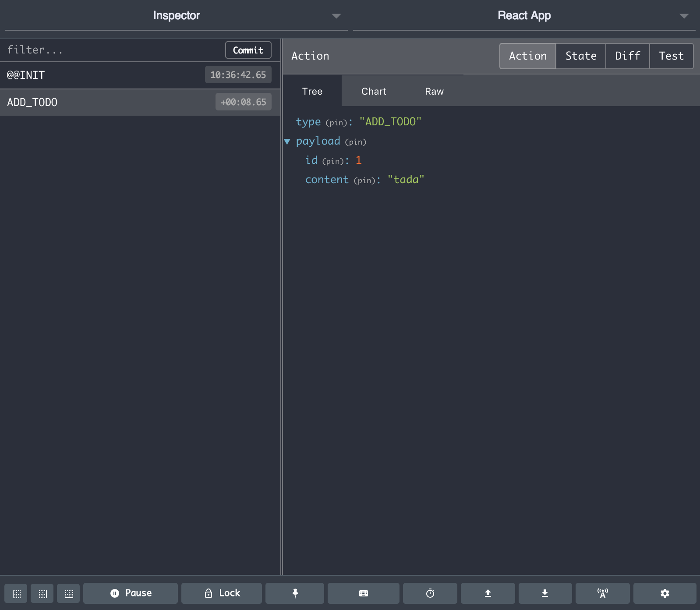Image resolution: width=700 pixels, height=610 pixels.
Task: Toggle the Lock changes button
Action: click(222, 593)
